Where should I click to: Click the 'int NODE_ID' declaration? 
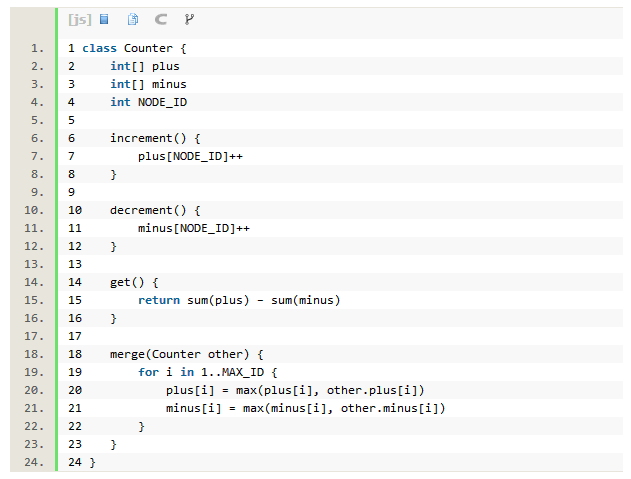coord(148,102)
